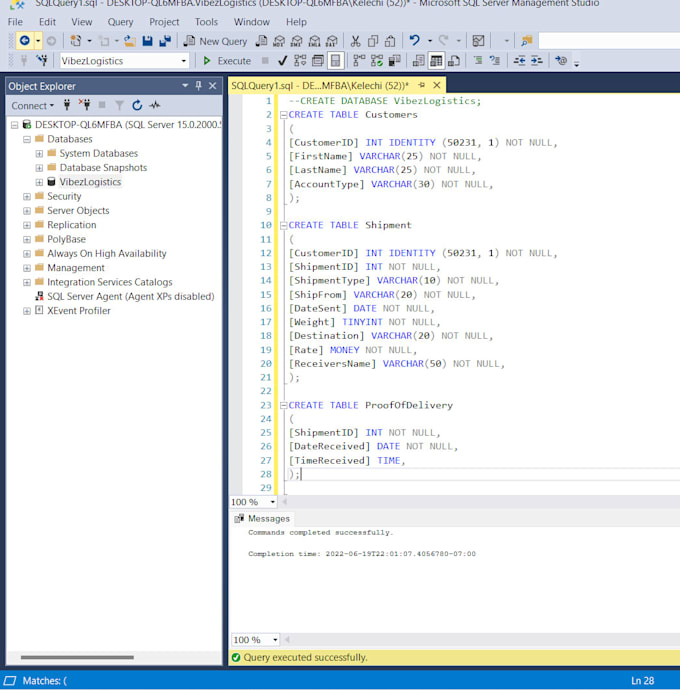Click the Execute button
Screen dimensions: 680x690
coord(227,61)
